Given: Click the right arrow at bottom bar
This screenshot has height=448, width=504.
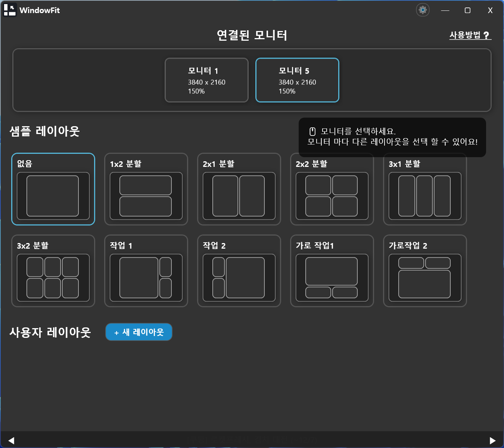Looking at the screenshot, I should [x=492, y=441].
